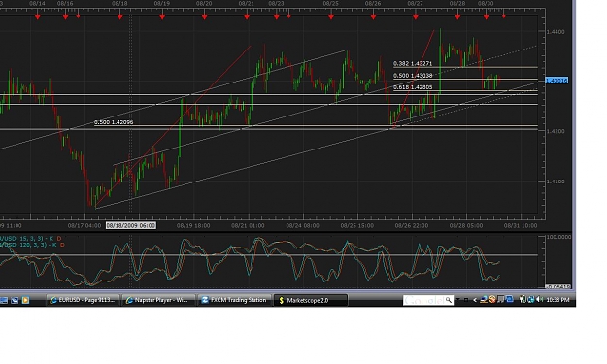
Task: Click the 08/24 08:00 time axis label
Action: (x=303, y=225)
